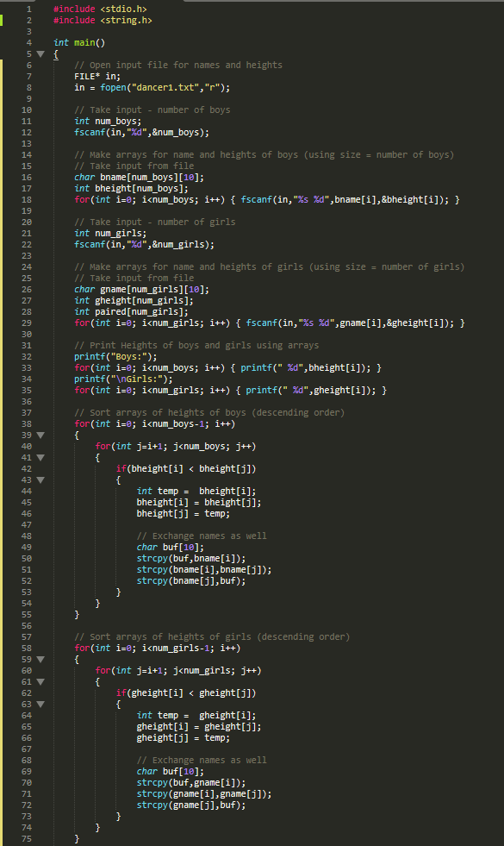Click strcpy(buf,bname[i]); line
Viewport: 504px width, 846px height.
[191, 559]
